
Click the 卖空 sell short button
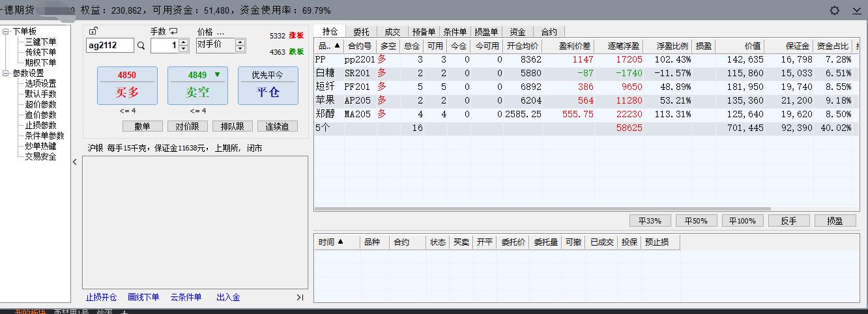point(197,85)
